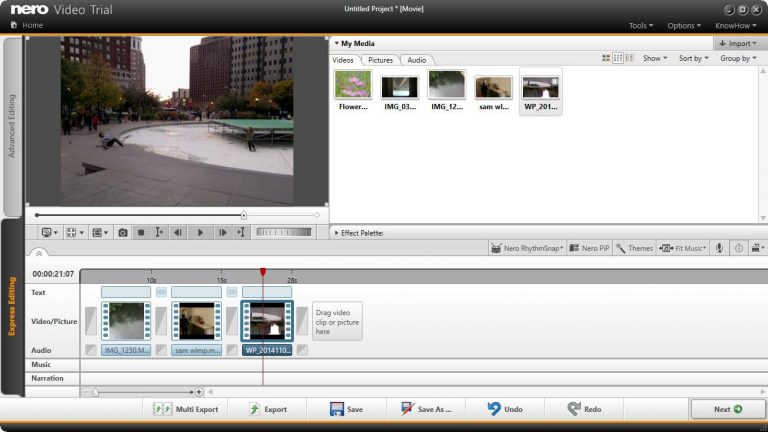Open the Nero PiP tool

(x=589, y=248)
